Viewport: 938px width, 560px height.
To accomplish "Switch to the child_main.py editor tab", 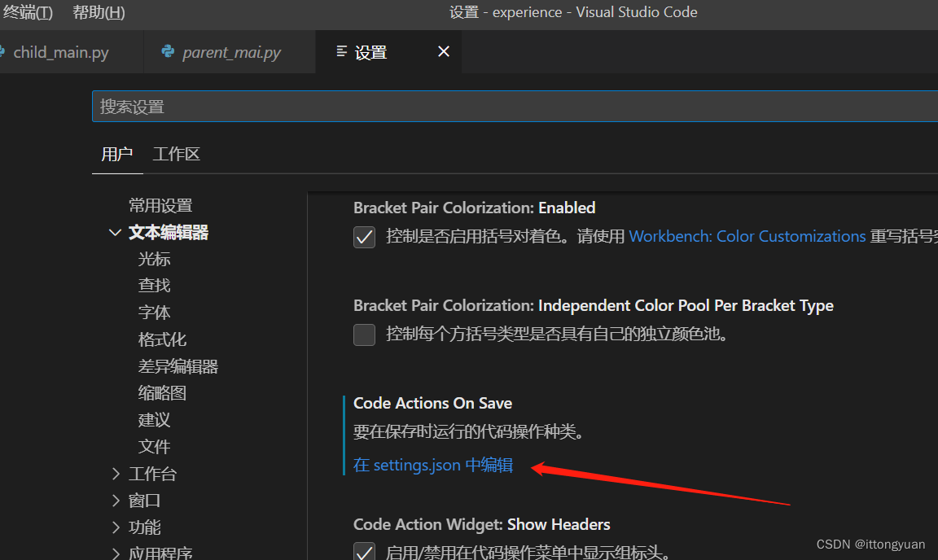I will coord(61,53).
